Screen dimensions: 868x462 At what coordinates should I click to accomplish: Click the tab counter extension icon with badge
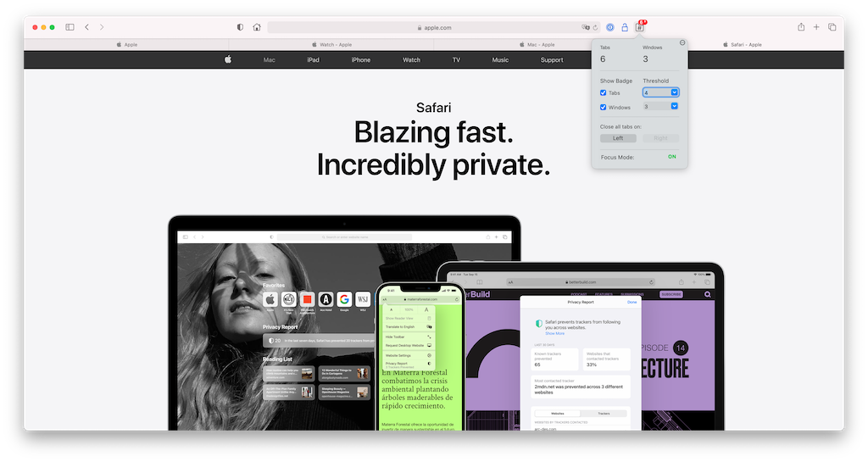(x=640, y=26)
